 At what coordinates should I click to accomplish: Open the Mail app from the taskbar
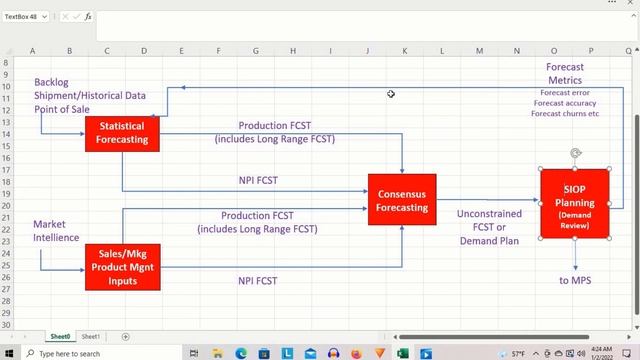pyautogui.click(x=311, y=353)
